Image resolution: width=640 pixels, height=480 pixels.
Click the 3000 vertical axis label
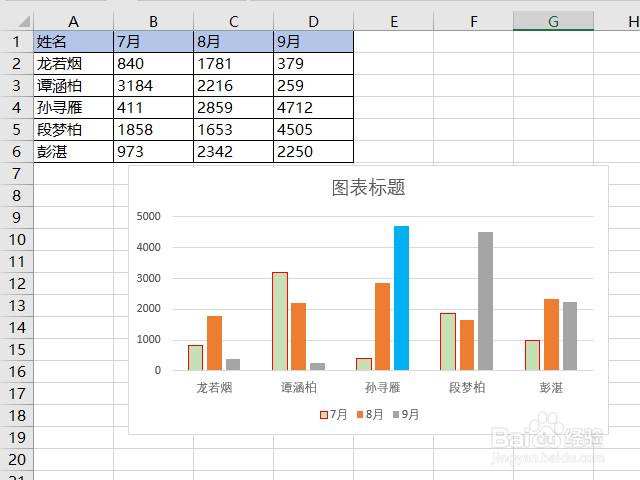point(149,278)
